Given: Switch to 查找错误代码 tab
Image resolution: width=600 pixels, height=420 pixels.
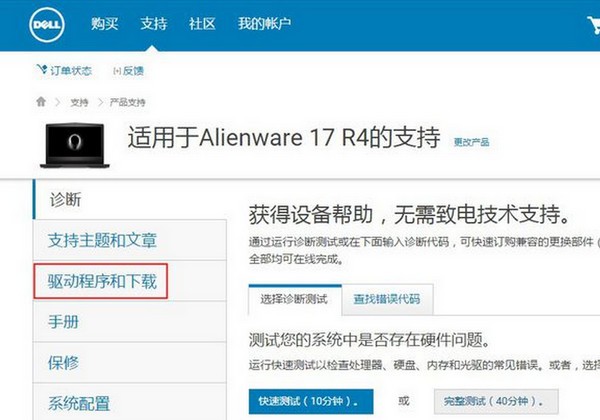Looking at the screenshot, I should (x=387, y=300).
